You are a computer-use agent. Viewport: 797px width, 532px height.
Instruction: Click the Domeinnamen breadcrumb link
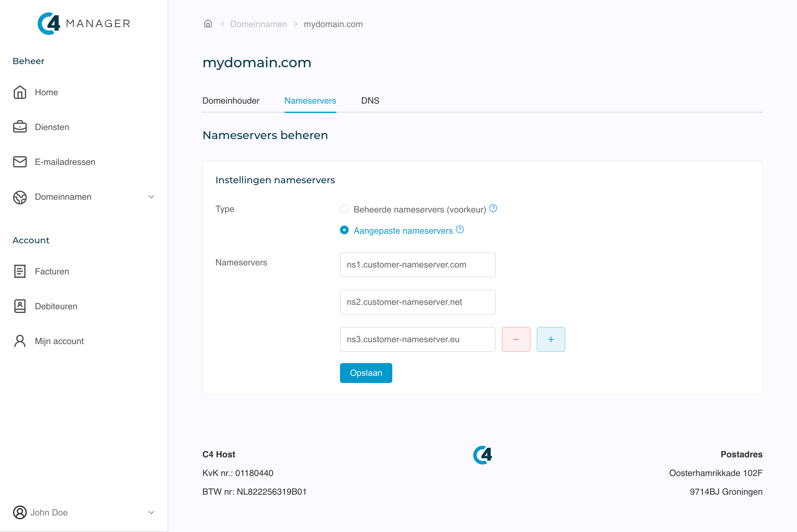pyautogui.click(x=258, y=24)
